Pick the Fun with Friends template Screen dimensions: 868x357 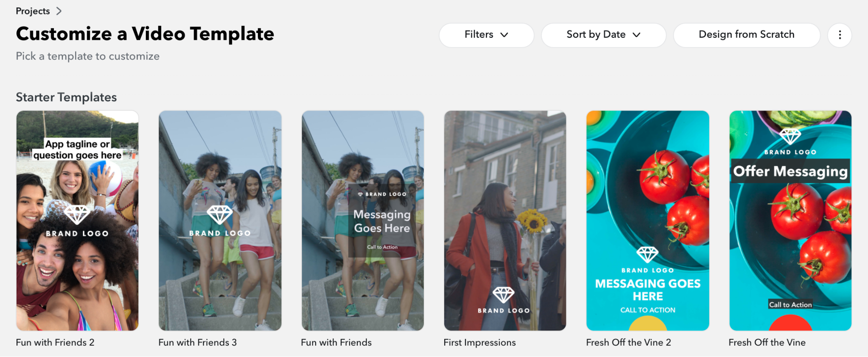(363, 220)
